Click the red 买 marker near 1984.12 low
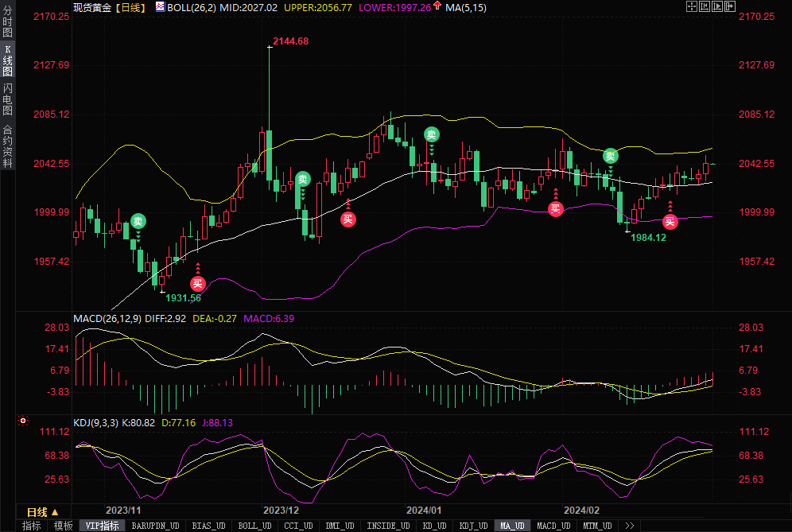This screenshot has height=532, width=792. (x=670, y=221)
